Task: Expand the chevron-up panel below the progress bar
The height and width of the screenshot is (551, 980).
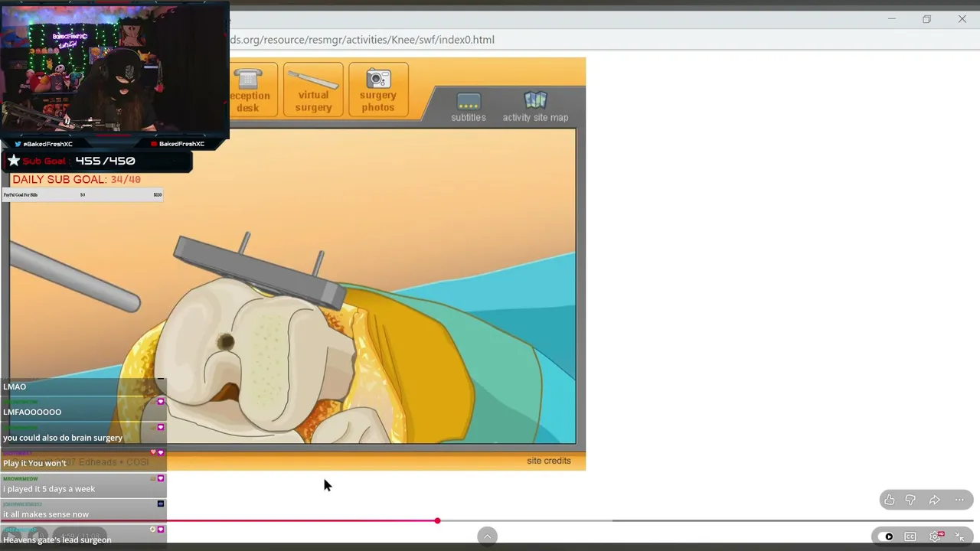Action: (487, 536)
